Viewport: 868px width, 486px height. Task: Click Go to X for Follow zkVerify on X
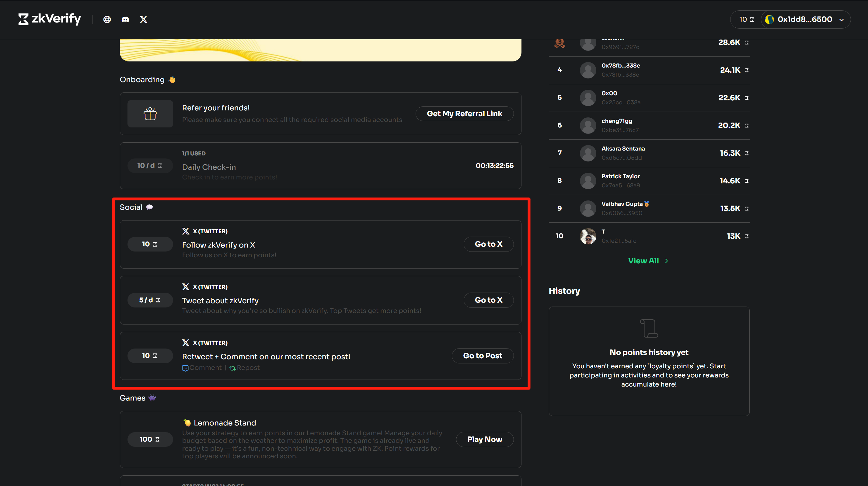pos(488,244)
